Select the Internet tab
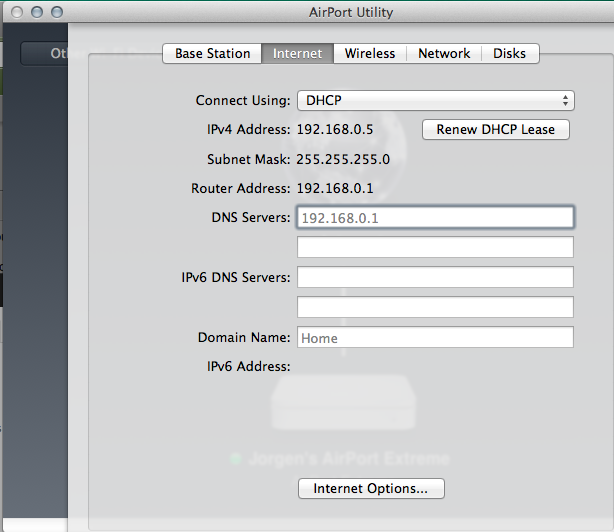 297,53
